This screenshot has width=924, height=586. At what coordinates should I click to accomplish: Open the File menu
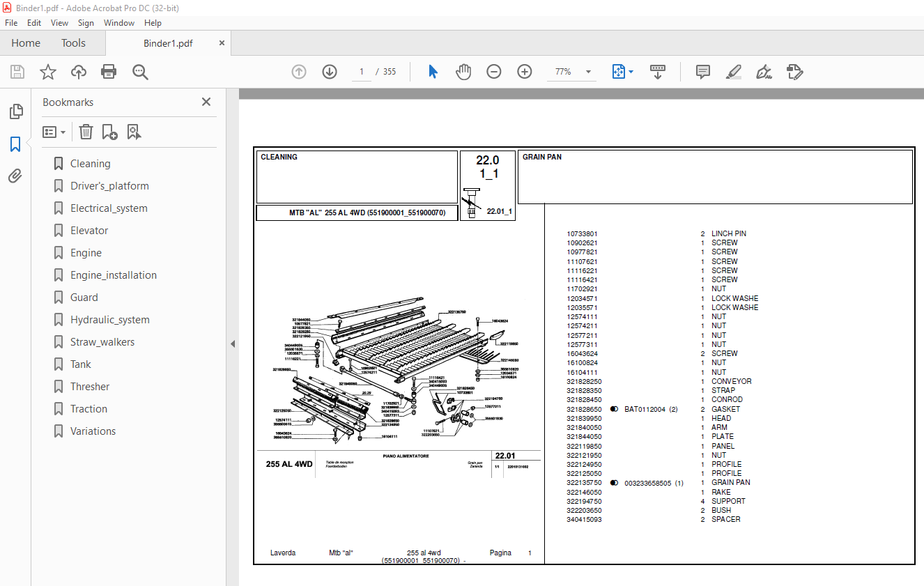pos(11,23)
